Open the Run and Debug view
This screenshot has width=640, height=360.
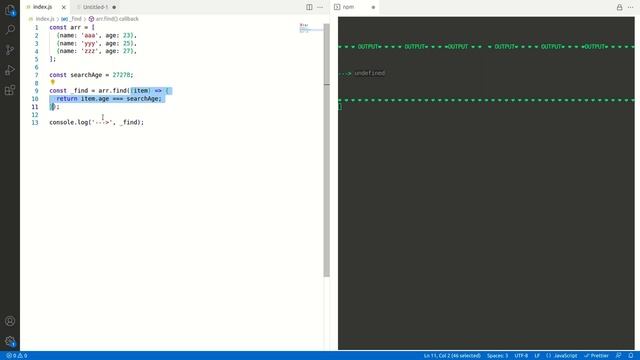tap(10, 70)
